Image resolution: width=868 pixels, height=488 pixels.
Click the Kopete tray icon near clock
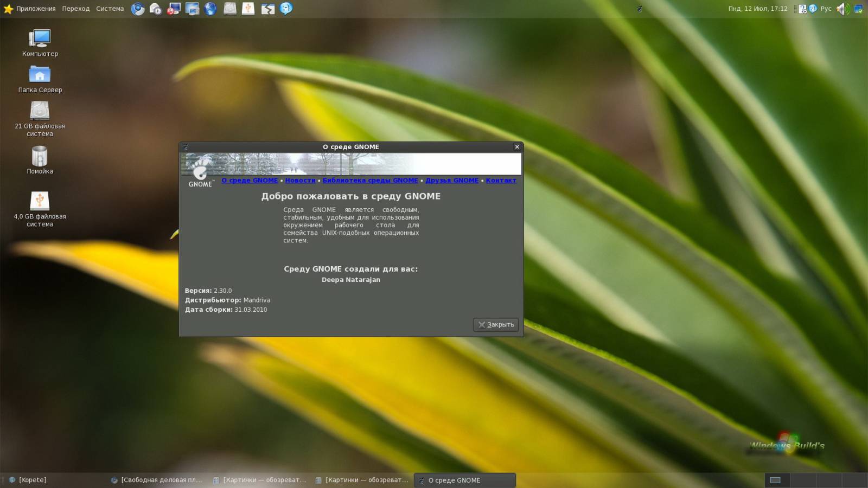click(x=813, y=9)
